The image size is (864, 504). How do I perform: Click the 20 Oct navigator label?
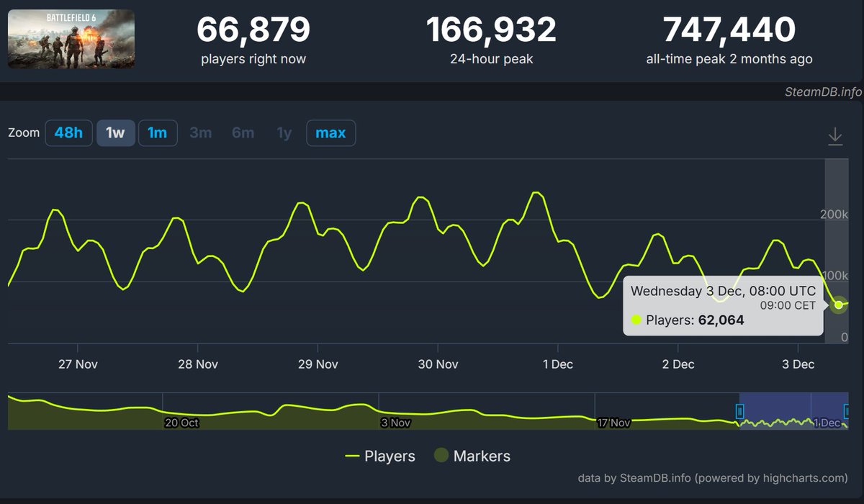pos(181,423)
